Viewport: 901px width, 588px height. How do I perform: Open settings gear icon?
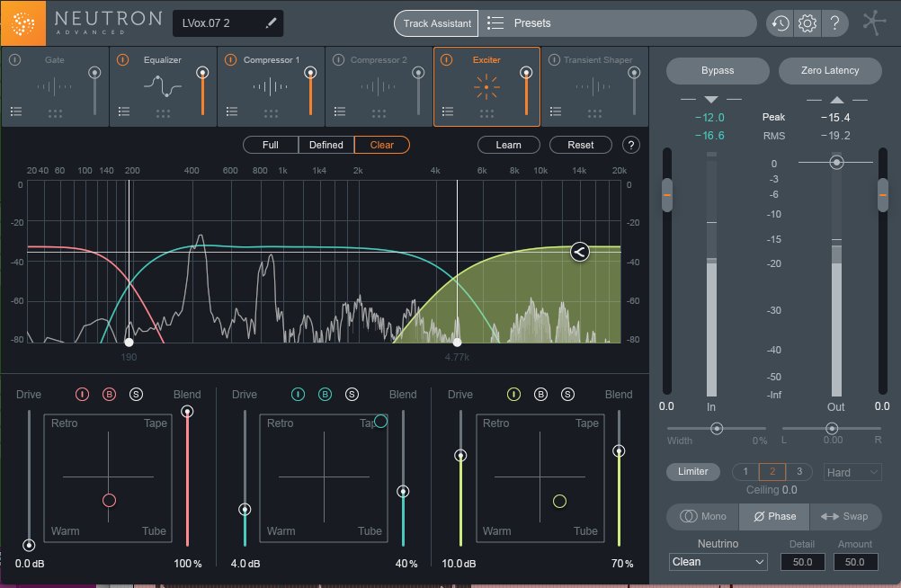[x=807, y=23]
